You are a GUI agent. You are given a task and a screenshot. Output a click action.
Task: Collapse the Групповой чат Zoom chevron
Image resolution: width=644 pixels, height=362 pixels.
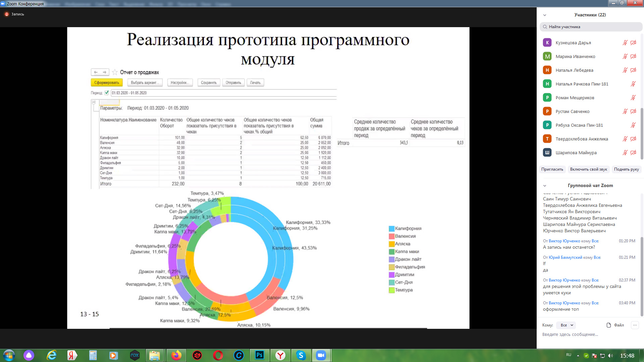click(545, 186)
